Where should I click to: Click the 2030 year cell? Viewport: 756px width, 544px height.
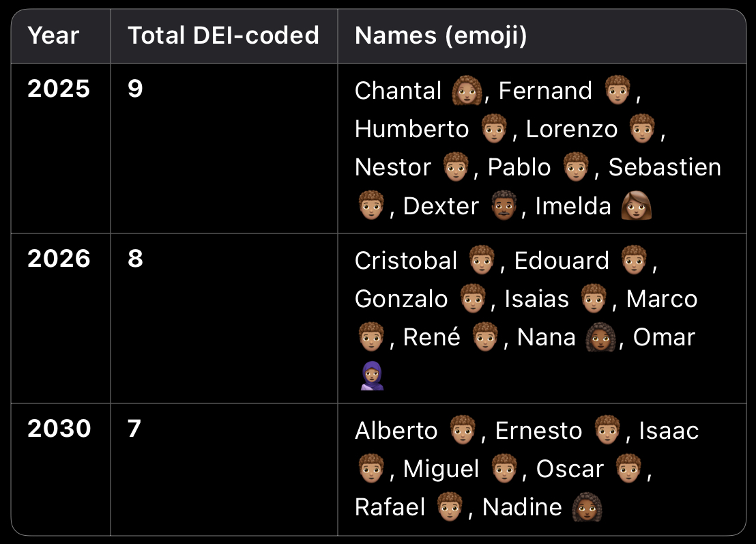coord(59,429)
